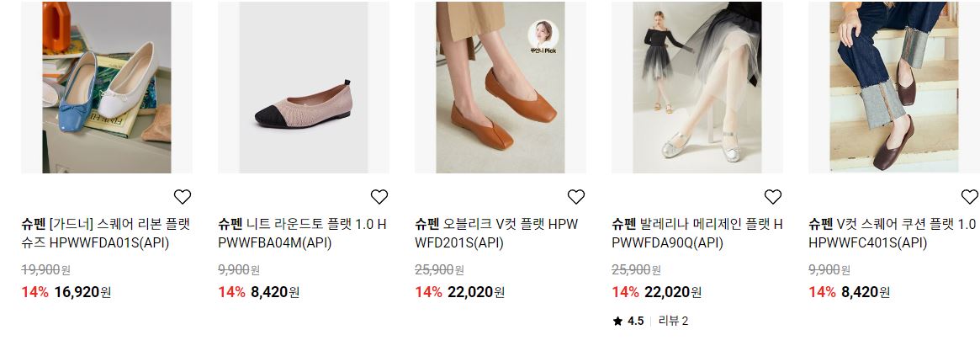
Task: Open the pink knit flat product photo
Action: coord(304,88)
